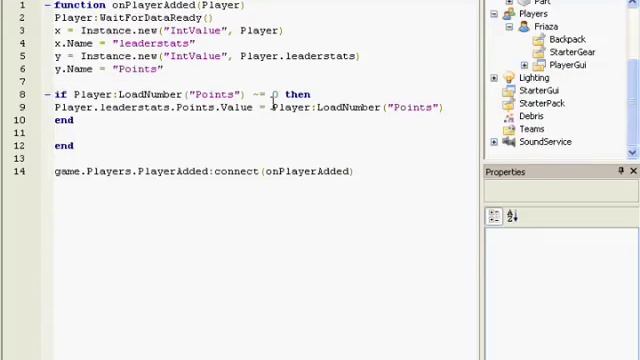Pin the Properties panel
The width and height of the screenshot is (640, 360).
tap(621, 171)
